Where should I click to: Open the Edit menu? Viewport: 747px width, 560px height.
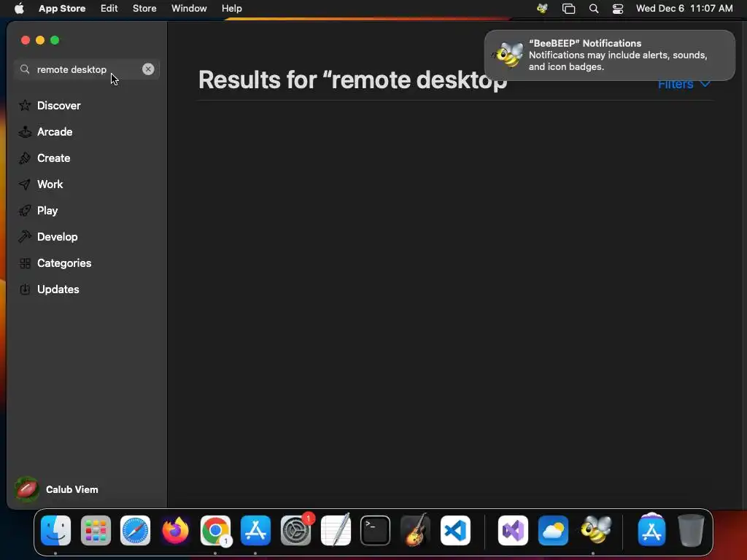[x=109, y=9]
